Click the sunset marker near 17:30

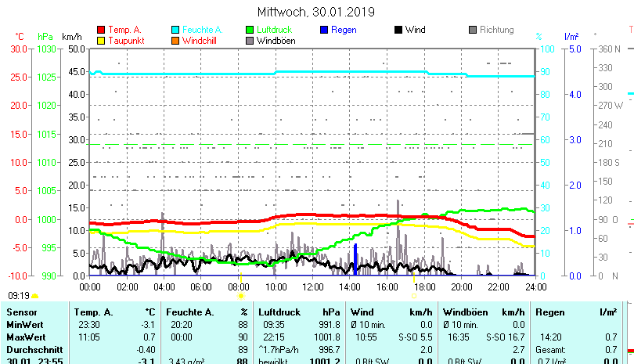(413, 296)
